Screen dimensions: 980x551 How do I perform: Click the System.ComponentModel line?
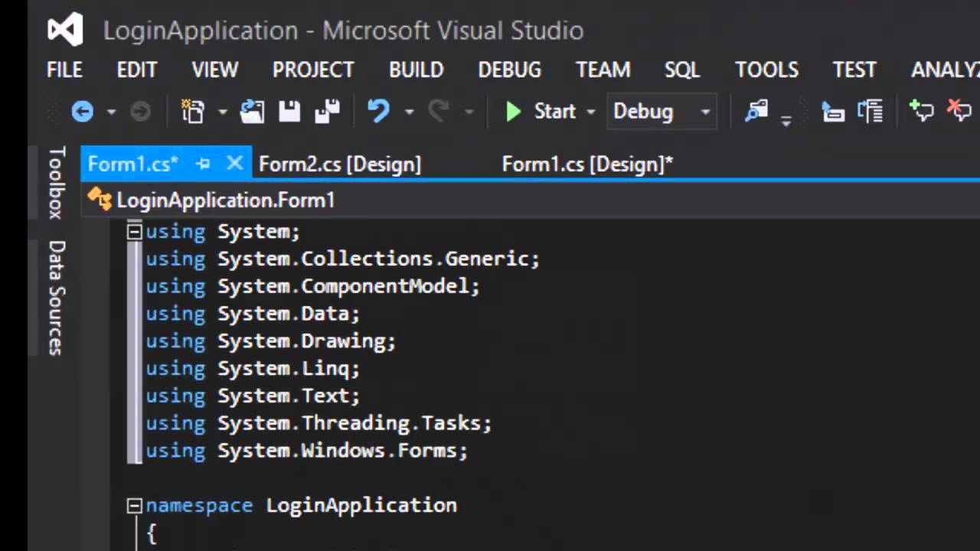312,286
